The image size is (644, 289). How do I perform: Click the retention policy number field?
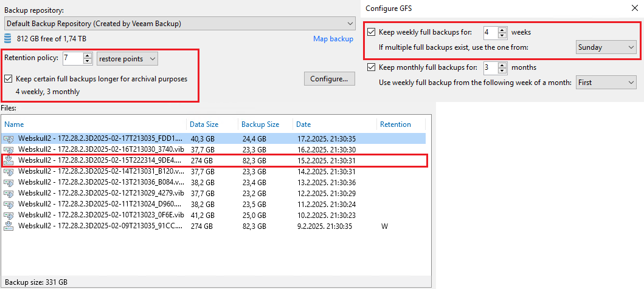pos(73,59)
